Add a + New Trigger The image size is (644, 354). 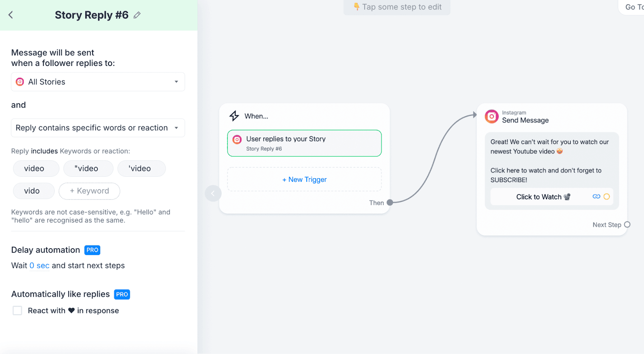(x=304, y=179)
